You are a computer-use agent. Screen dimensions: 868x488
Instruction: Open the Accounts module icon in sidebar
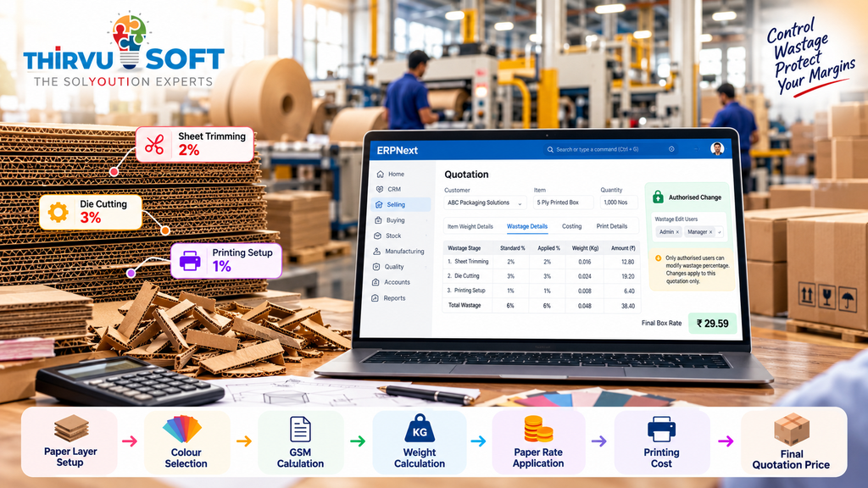(376, 282)
